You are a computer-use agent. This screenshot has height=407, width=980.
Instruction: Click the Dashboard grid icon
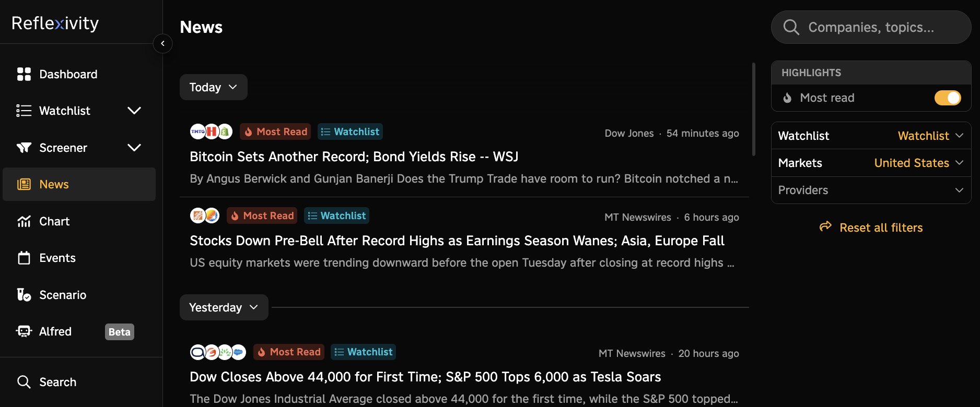point(24,74)
